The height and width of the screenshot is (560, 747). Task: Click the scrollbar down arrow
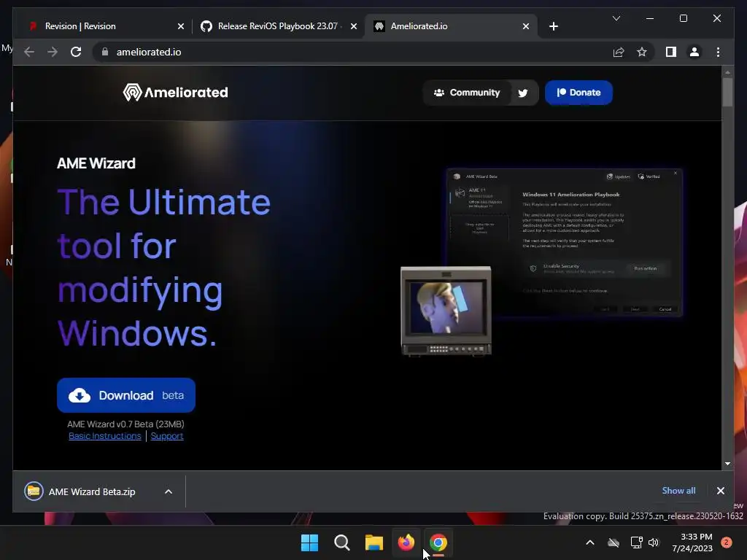[727, 464]
